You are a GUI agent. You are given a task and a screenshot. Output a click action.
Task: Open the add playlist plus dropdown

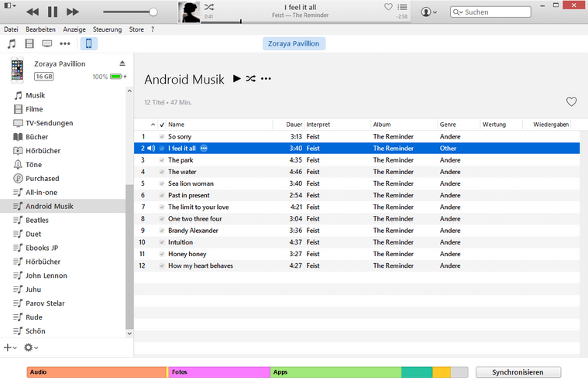point(10,348)
